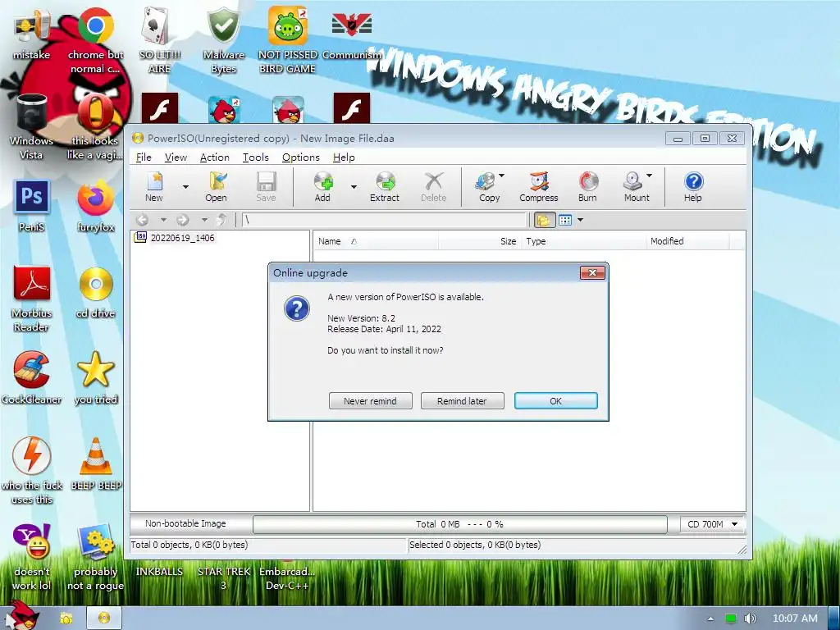Sort by the Type column header
Image resolution: width=840 pixels, height=630 pixels.
coord(583,241)
